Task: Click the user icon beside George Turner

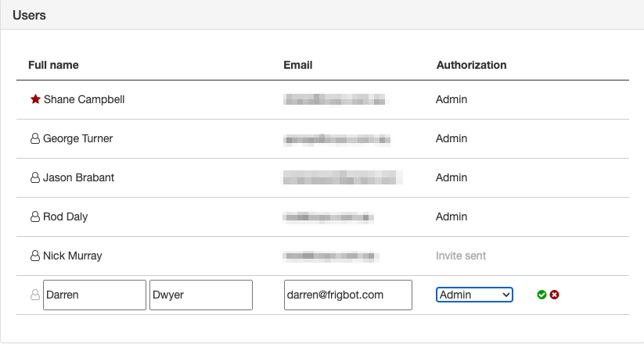Action: tap(35, 138)
